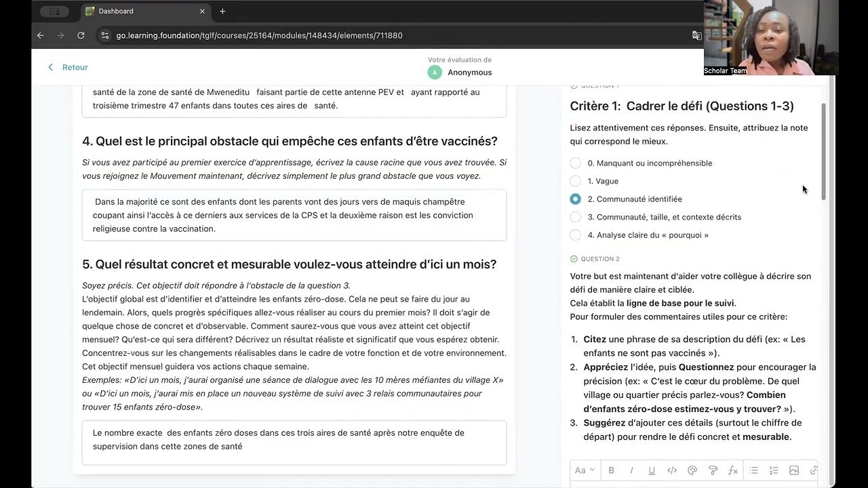Click the Scholar Team video thumbnail
Viewport: 868px width, 488px height.
pyautogui.click(x=771, y=37)
